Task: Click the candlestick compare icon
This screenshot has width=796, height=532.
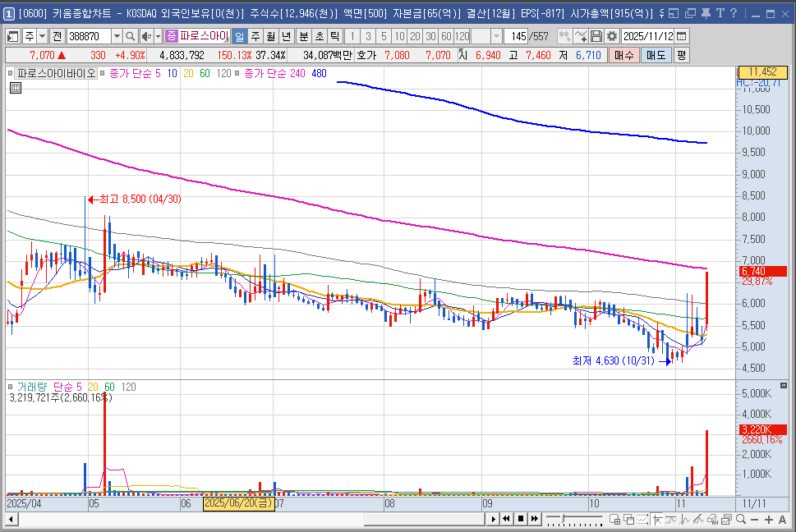Action: [x=564, y=36]
